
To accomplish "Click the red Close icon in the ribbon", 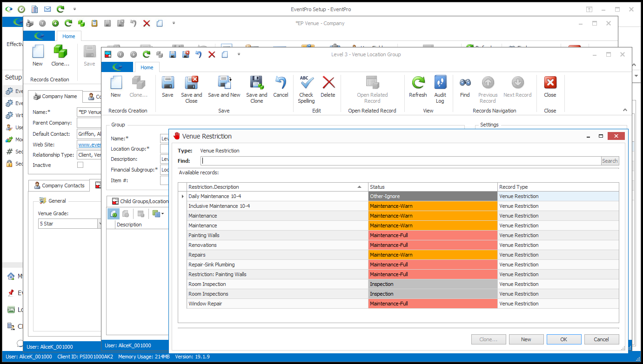I will pos(550,83).
